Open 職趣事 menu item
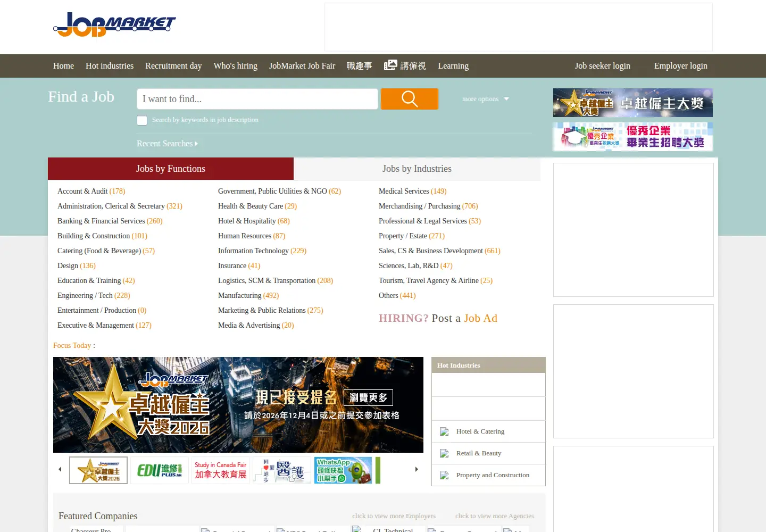Screen dimensions: 766x532 (x=360, y=66)
